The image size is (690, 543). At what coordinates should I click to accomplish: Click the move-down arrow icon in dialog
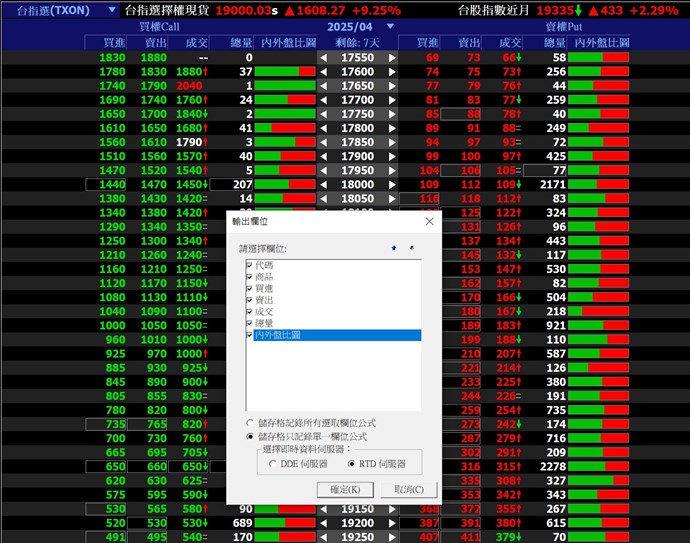(410, 246)
